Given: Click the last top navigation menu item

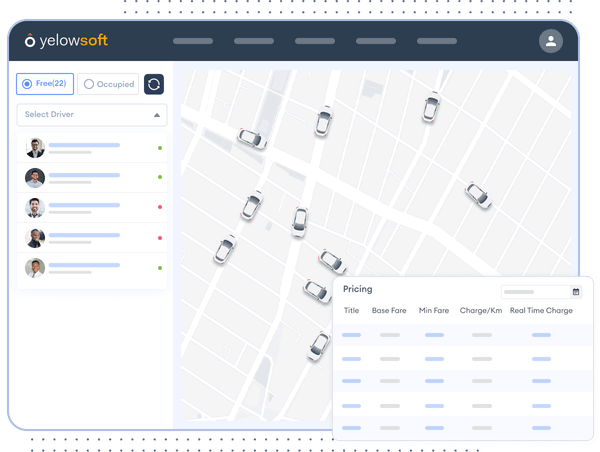Looking at the screenshot, I should tap(436, 41).
